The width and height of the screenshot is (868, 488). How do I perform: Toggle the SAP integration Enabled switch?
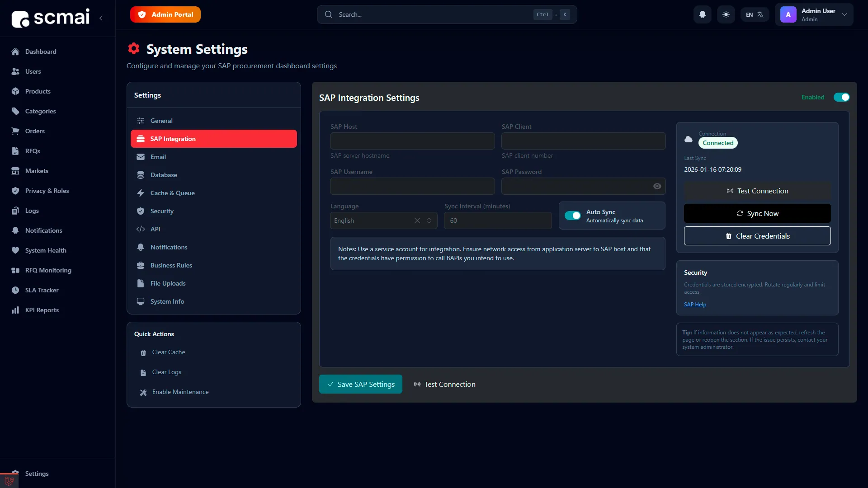(x=841, y=97)
